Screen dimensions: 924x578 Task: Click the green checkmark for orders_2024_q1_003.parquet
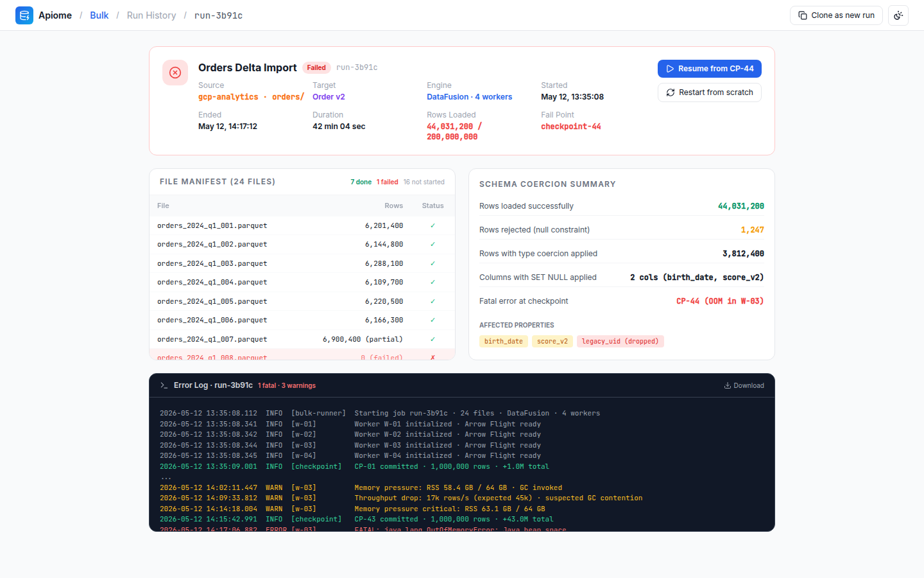pyautogui.click(x=432, y=263)
